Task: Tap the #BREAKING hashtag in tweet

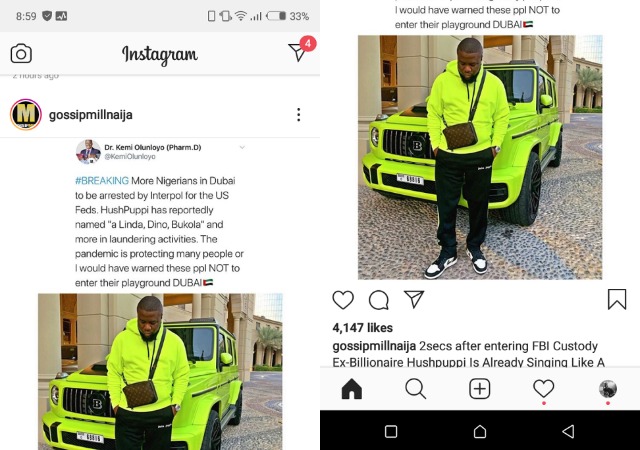Action: click(102, 180)
